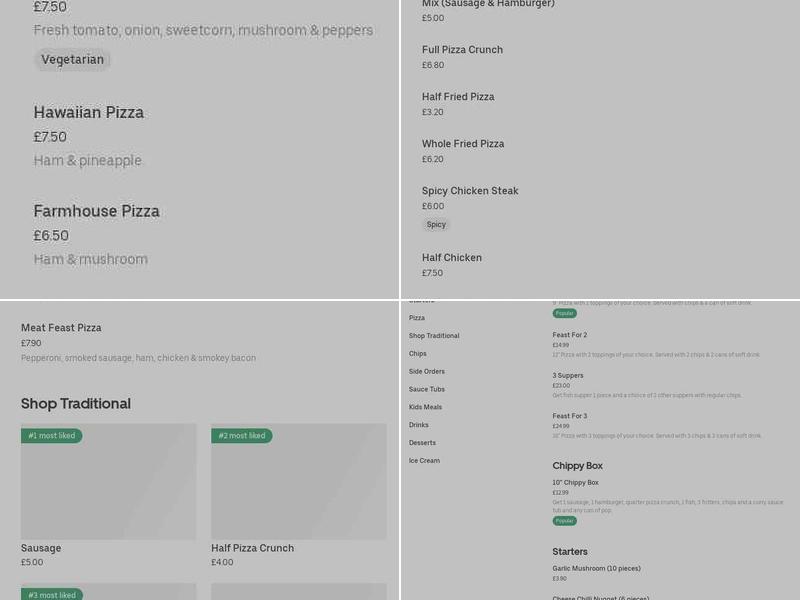Go to the Side Orders category
The height and width of the screenshot is (600, 800).
pos(427,372)
